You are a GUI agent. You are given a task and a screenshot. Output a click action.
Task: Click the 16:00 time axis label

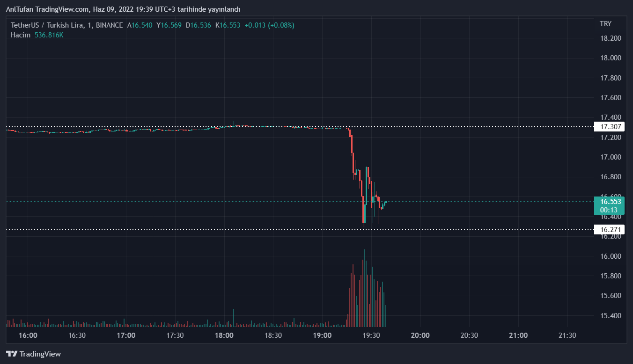29,335
